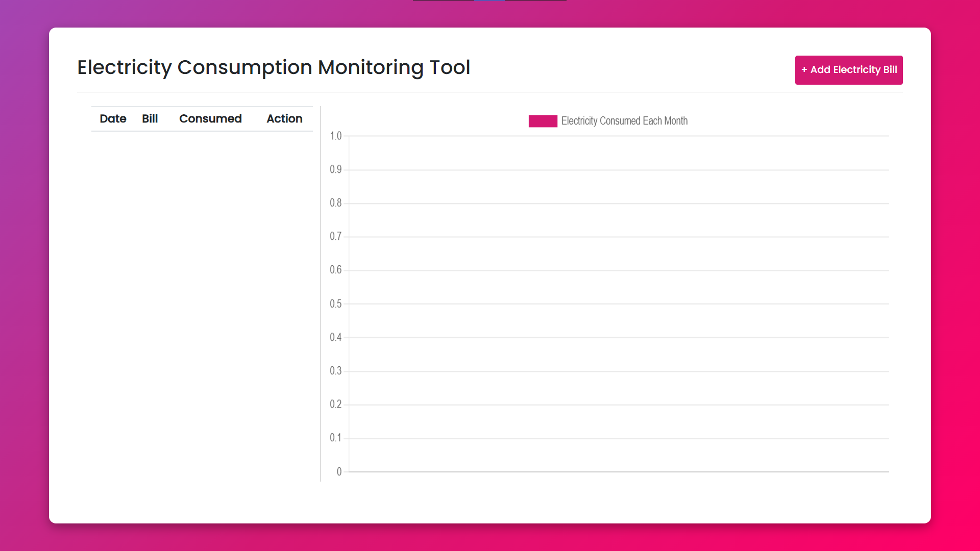Click the 0.2 y-axis label
The image size is (980, 551).
click(335, 404)
